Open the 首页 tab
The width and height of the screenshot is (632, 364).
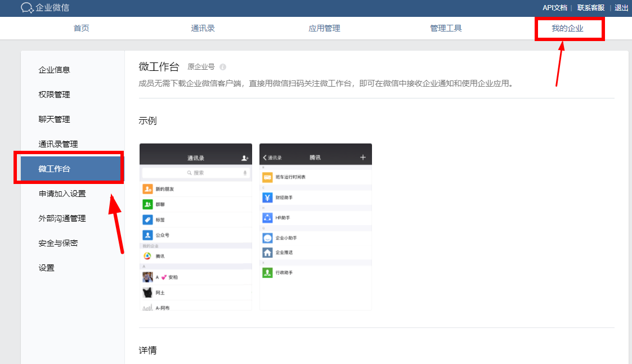click(82, 28)
